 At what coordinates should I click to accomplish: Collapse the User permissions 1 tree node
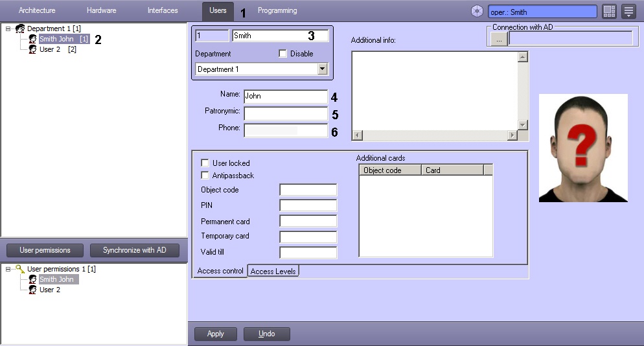coord(8,269)
